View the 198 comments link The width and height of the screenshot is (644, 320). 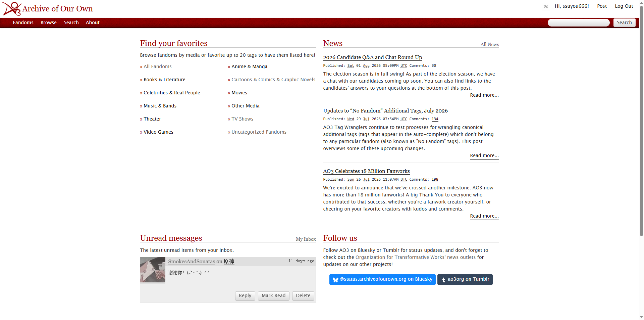(435, 180)
